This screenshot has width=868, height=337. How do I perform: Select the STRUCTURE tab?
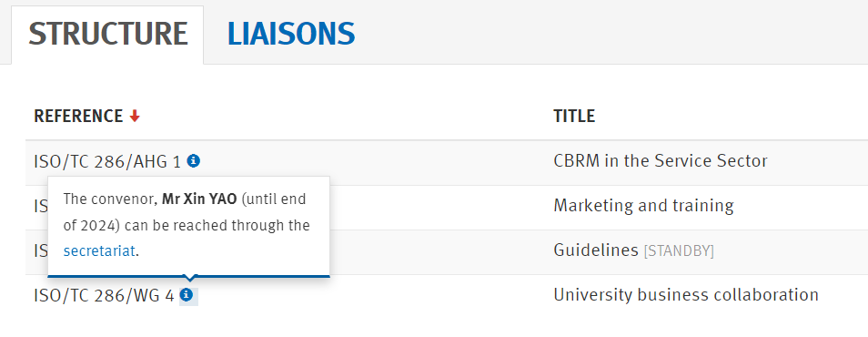point(108,34)
